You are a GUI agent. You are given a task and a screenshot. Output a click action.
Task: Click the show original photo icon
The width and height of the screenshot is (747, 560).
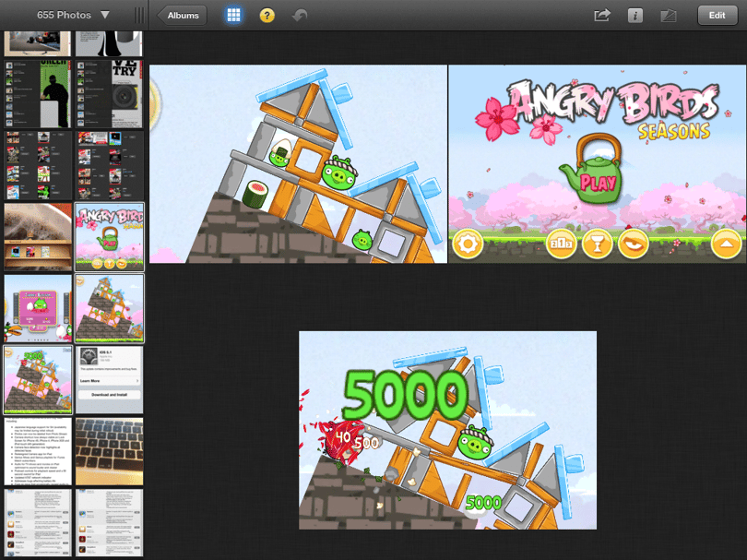[669, 16]
